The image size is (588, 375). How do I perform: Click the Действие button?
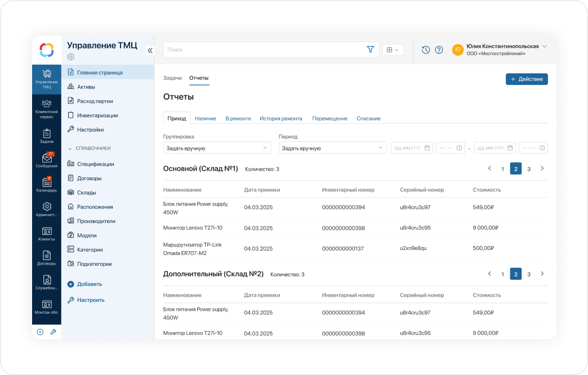pyautogui.click(x=527, y=79)
